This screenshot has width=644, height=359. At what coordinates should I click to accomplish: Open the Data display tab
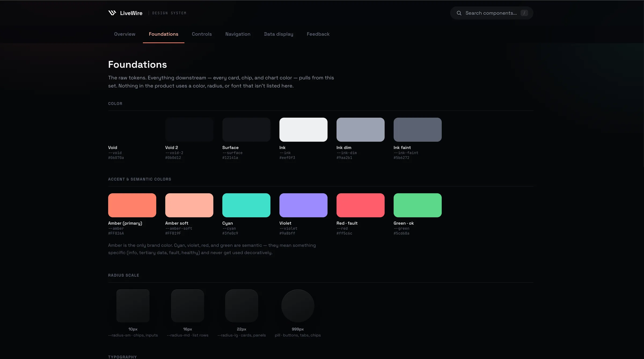pos(279,34)
